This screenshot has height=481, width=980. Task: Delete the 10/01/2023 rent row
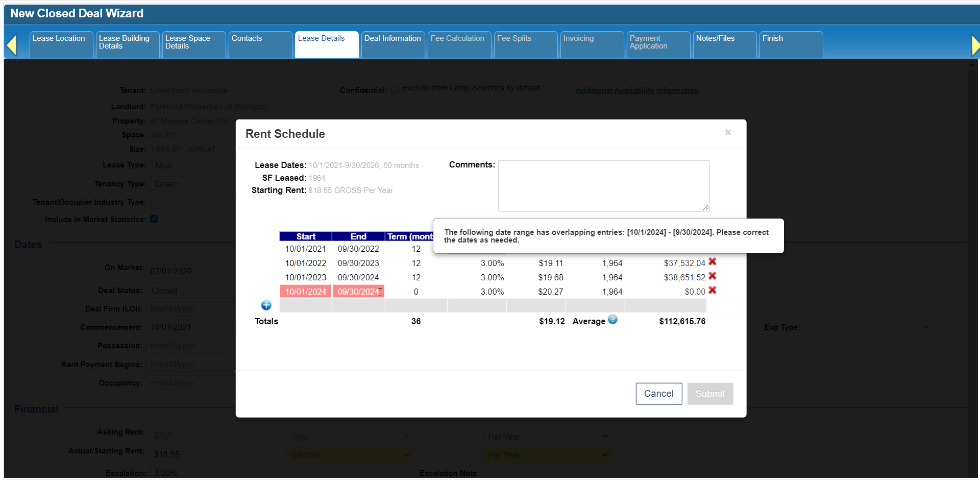coord(713,276)
